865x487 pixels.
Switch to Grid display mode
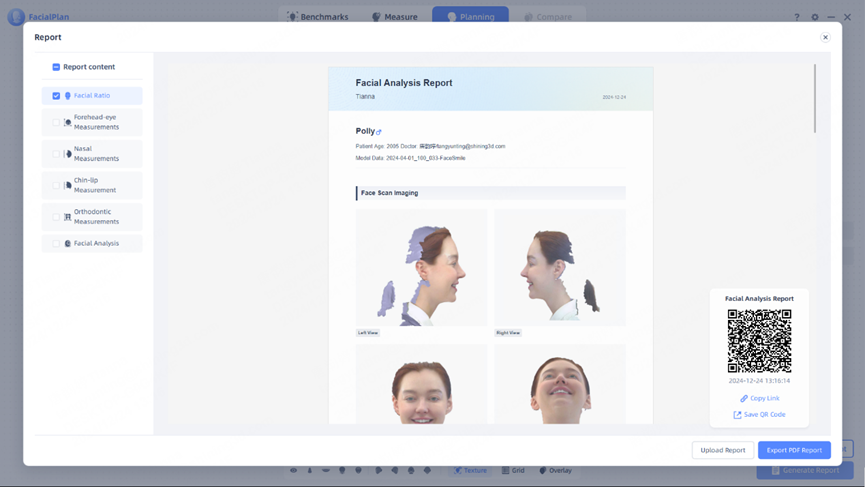pos(513,470)
